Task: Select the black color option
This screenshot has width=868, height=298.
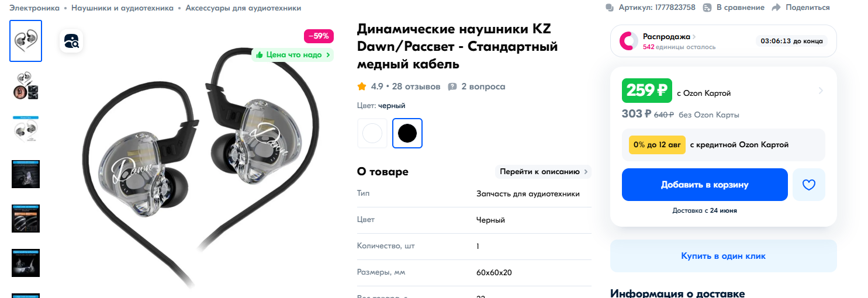Action: 407,133
